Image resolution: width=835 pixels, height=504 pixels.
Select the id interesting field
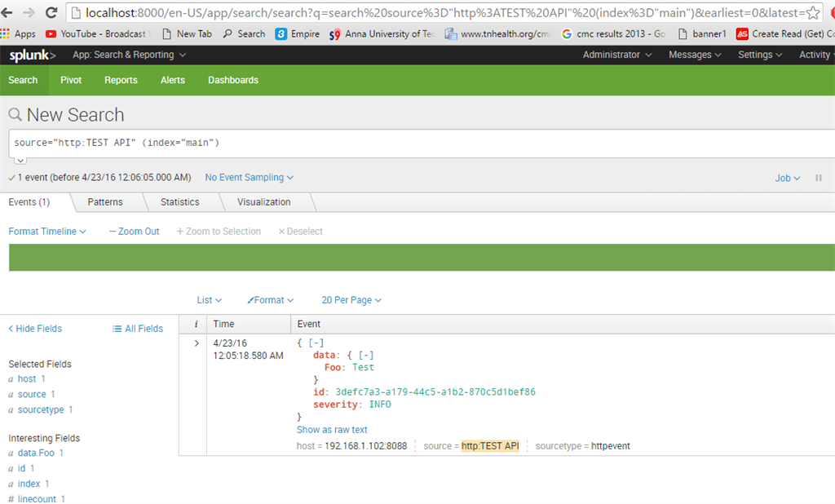click(21, 468)
